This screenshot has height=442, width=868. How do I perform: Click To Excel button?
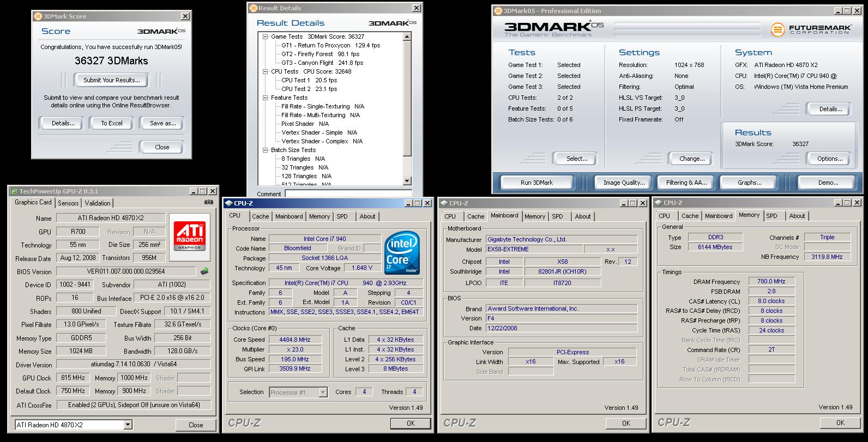pos(112,123)
